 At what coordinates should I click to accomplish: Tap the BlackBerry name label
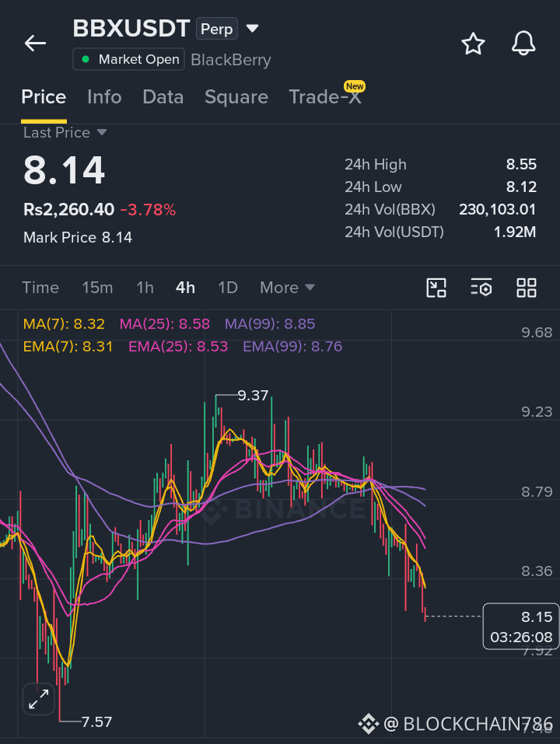pyautogui.click(x=231, y=60)
